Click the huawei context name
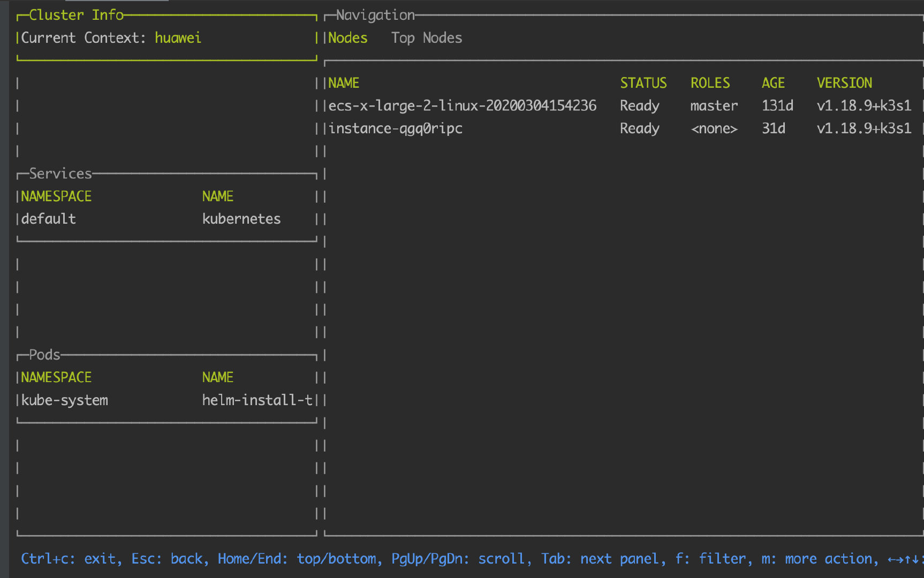Viewport: 924px width, 578px height. coord(178,38)
